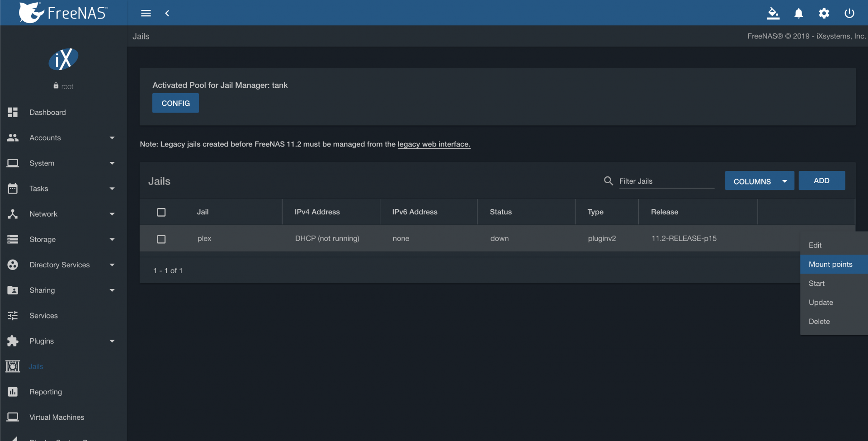The height and width of the screenshot is (441, 868).
Task: Click the 'DHCP (not running)' cell
Action: pos(327,238)
